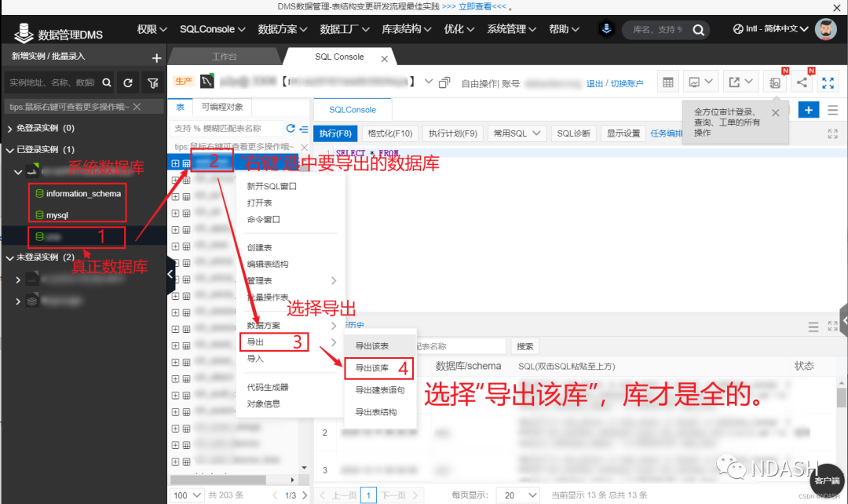The height and width of the screenshot is (504, 848).
Task: Click the blue plus button to add
Action: [809, 109]
